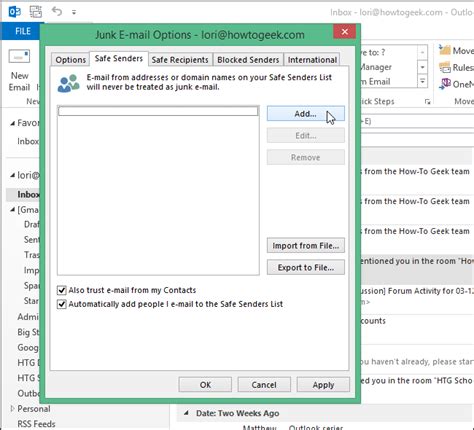Select the empty Safe Senders list box

pyautogui.click(x=158, y=190)
